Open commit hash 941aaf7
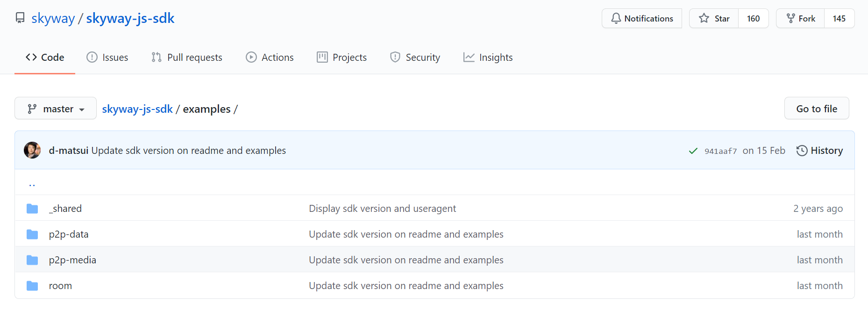868x319 pixels. tap(720, 151)
